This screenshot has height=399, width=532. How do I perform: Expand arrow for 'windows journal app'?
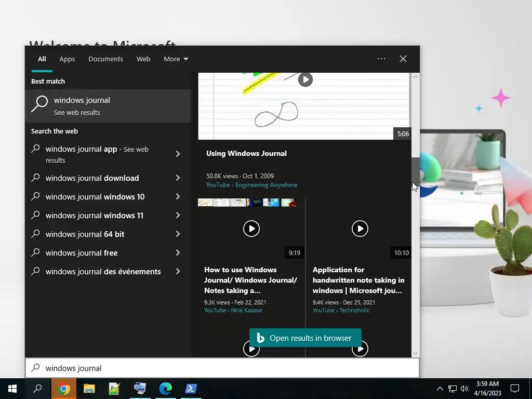coord(178,154)
